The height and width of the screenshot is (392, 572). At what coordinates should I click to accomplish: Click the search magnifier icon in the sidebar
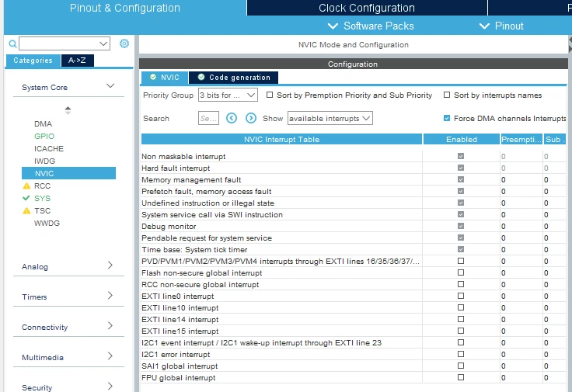12,44
